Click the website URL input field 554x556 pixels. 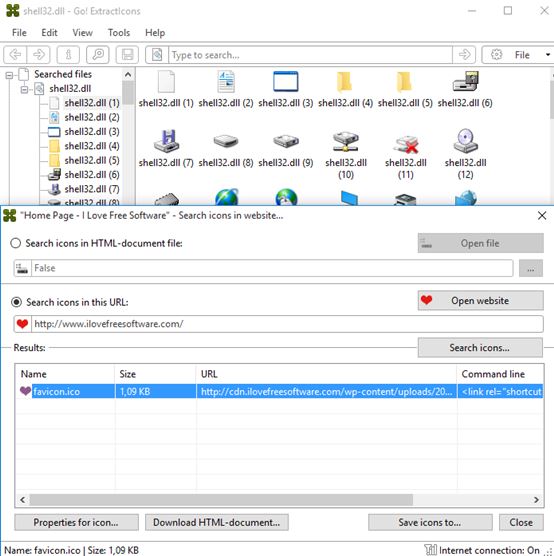pyautogui.click(x=287, y=324)
